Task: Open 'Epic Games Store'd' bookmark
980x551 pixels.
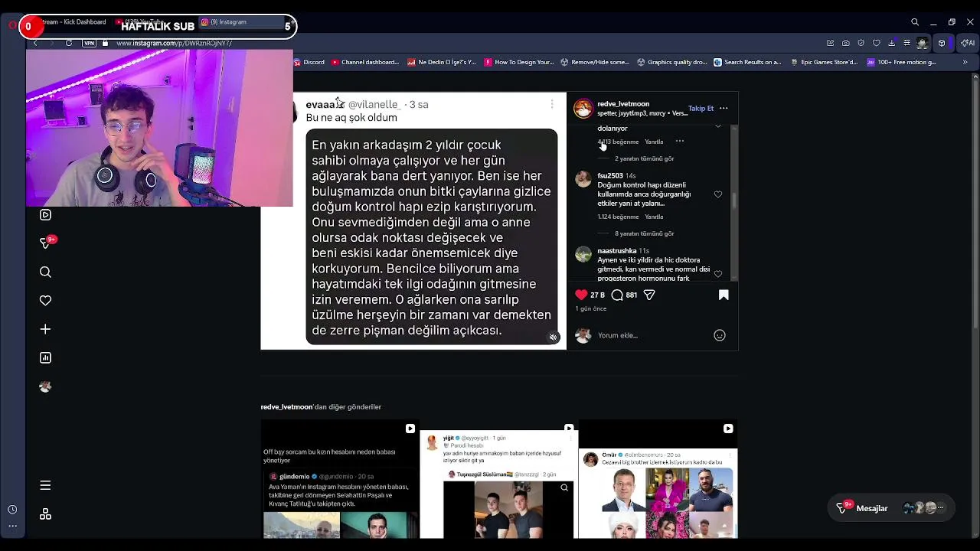Action: (824, 62)
